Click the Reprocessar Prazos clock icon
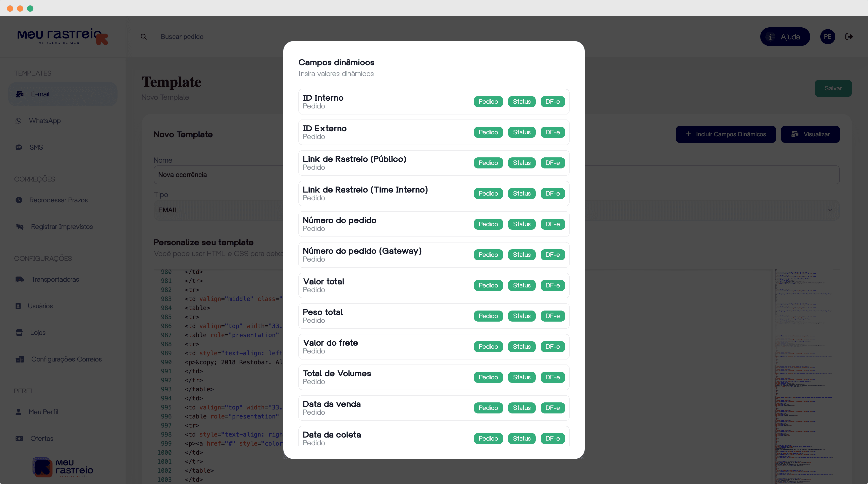This screenshot has width=868, height=484. 19,200
